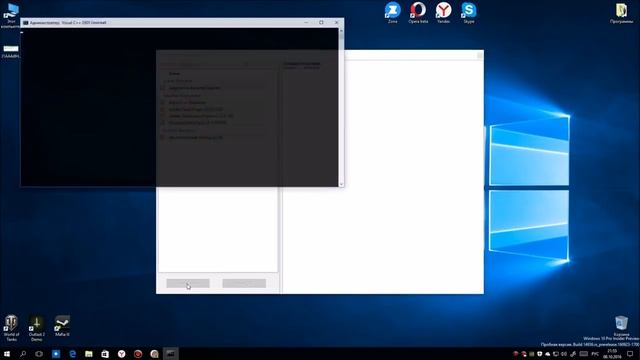This screenshot has width=640, height=360.
Task: Open File Explorer from the taskbar
Action: click(x=89, y=354)
